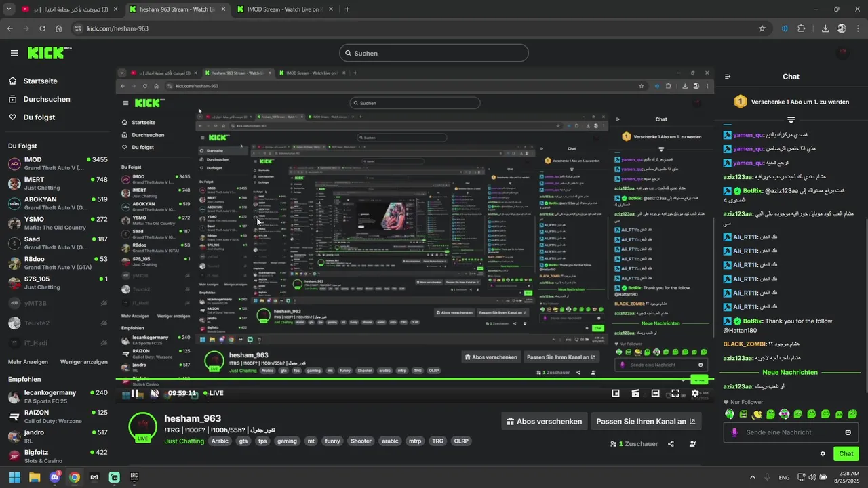This screenshot has height=488, width=868.
Task: Toggle theater mode
Action: (x=655, y=393)
